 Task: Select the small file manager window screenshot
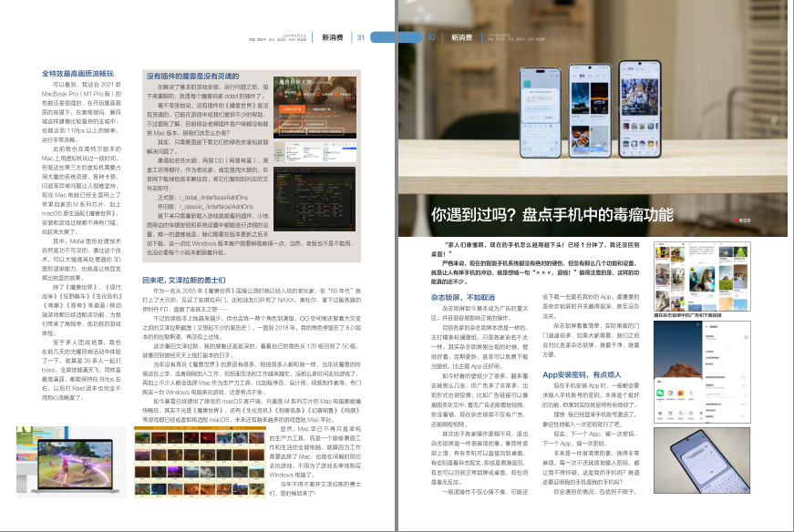pyautogui.click(x=315, y=152)
